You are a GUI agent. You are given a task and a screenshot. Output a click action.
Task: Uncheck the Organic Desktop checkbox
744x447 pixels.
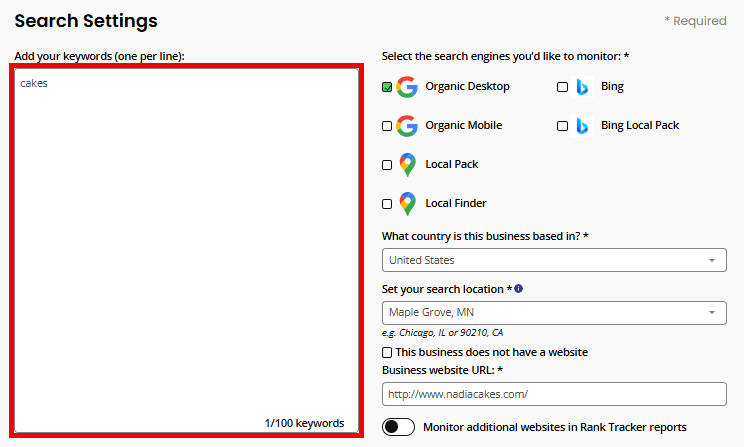pyautogui.click(x=387, y=87)
